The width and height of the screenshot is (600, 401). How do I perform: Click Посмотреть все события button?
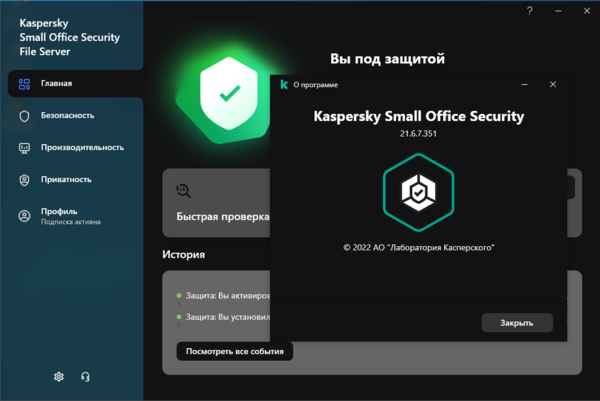[235, 351]
